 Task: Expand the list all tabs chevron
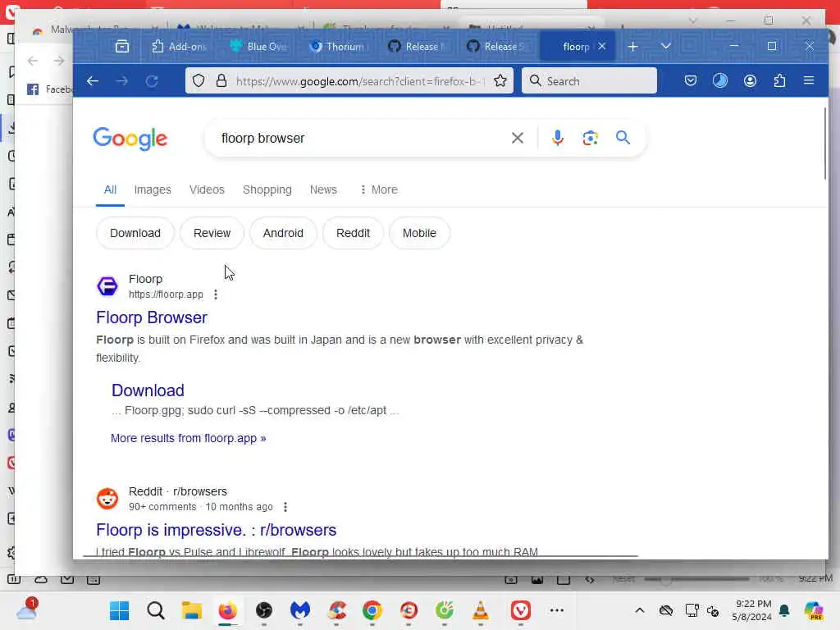pos(665,47)
